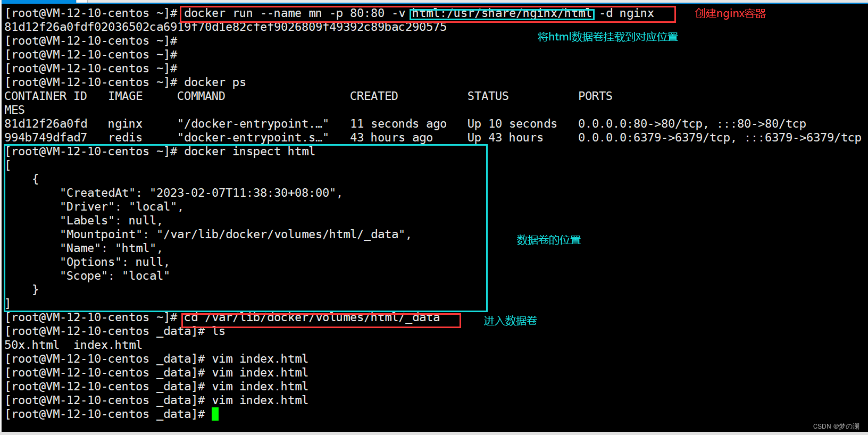Click the 'docker ps' command text
This screenshot has height=435, width=868.
[x=215, y=82]
